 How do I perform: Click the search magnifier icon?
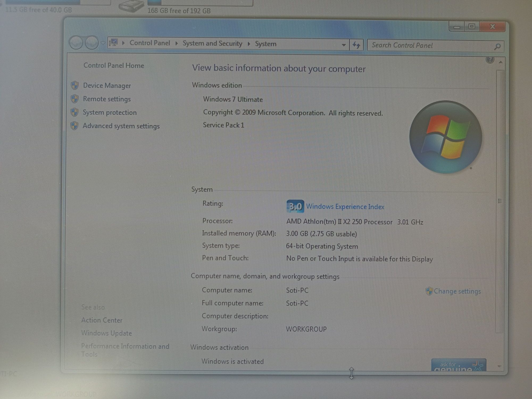pos(497,47)
